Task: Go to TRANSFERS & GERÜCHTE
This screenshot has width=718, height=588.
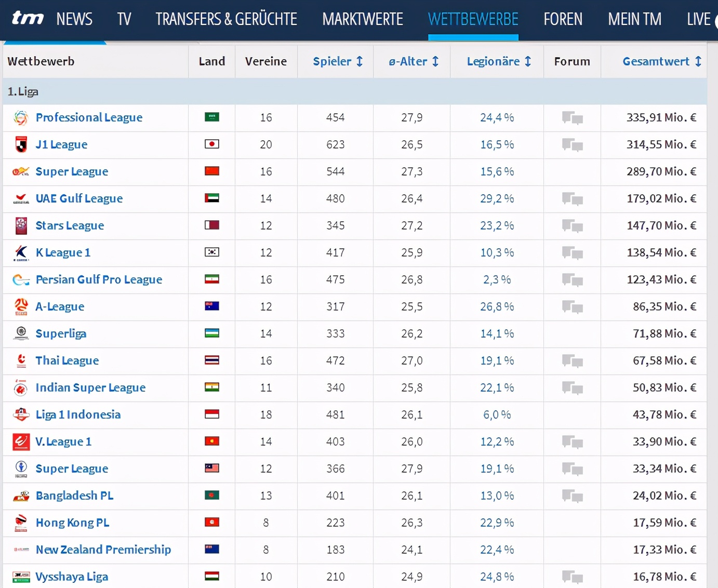Action: point(227,19)
